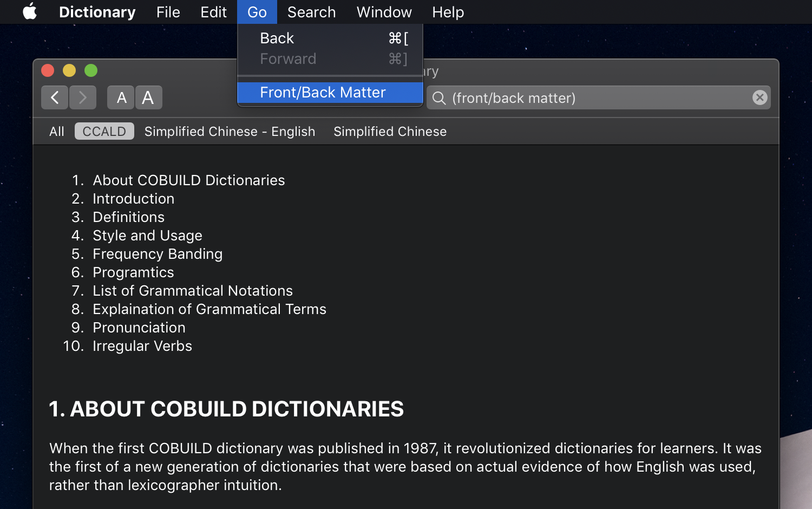
Task: Choose Back in the Go menu
Action: (x=277, y=38)
